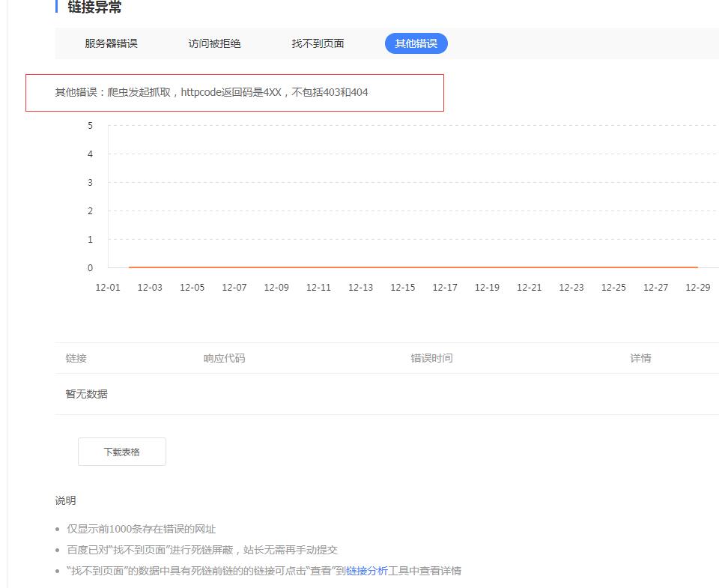Open the 访问被拒绝 tab
The image size is (719, 588).
[214, 43]
